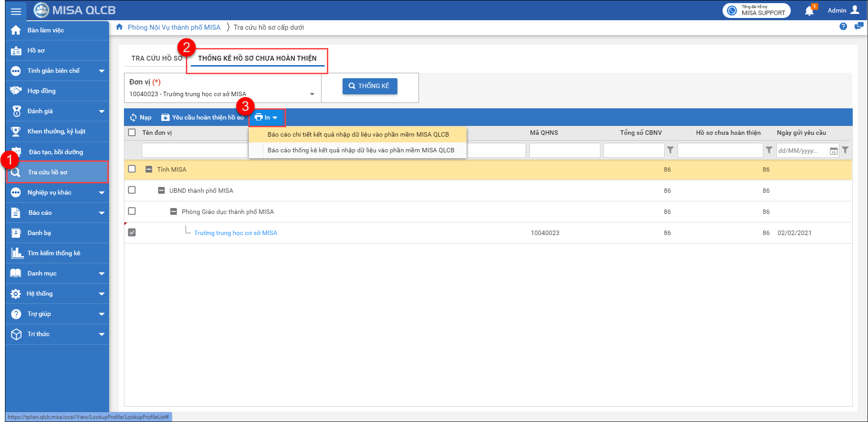868x422 pixels.
Task: Click the MISA Support hotline button
Action: coord(756,10)
